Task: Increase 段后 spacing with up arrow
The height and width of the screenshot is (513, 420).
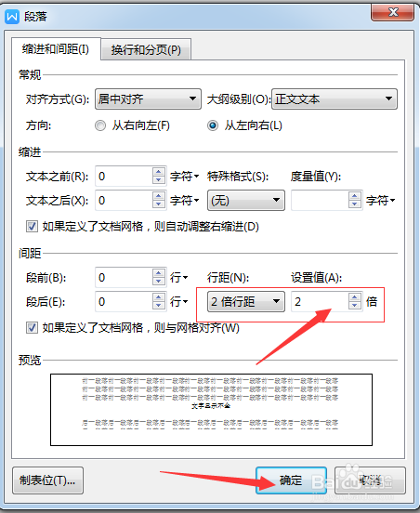Action: click(x=159, y=297)
